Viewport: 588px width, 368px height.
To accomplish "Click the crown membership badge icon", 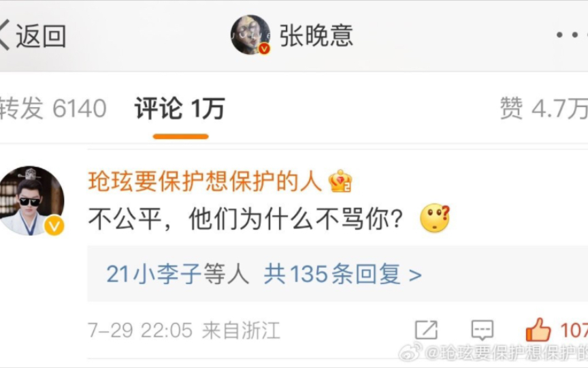I will click(x=340, y=181).
